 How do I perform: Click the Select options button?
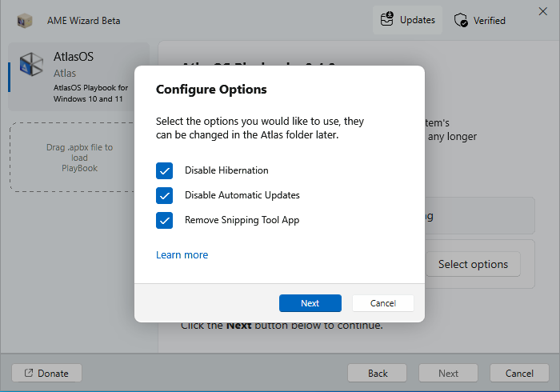(472, 264)
